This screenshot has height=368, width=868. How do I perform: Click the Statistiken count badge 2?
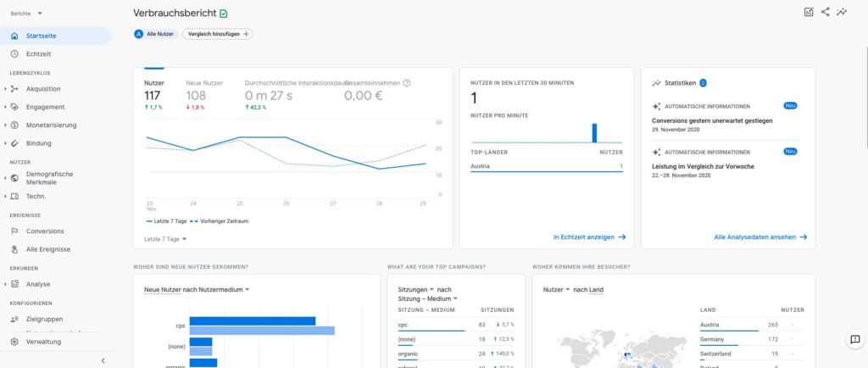(703, 83)
